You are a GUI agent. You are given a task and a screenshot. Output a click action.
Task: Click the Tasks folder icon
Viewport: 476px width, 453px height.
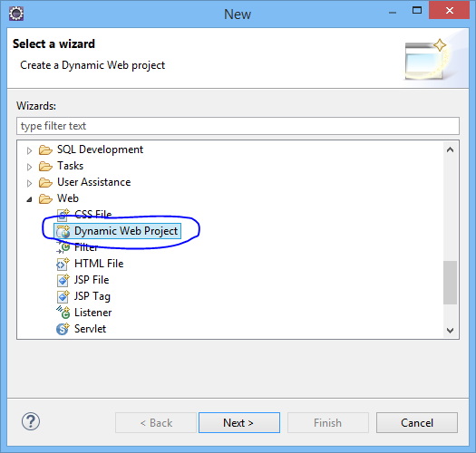[45, 167]
